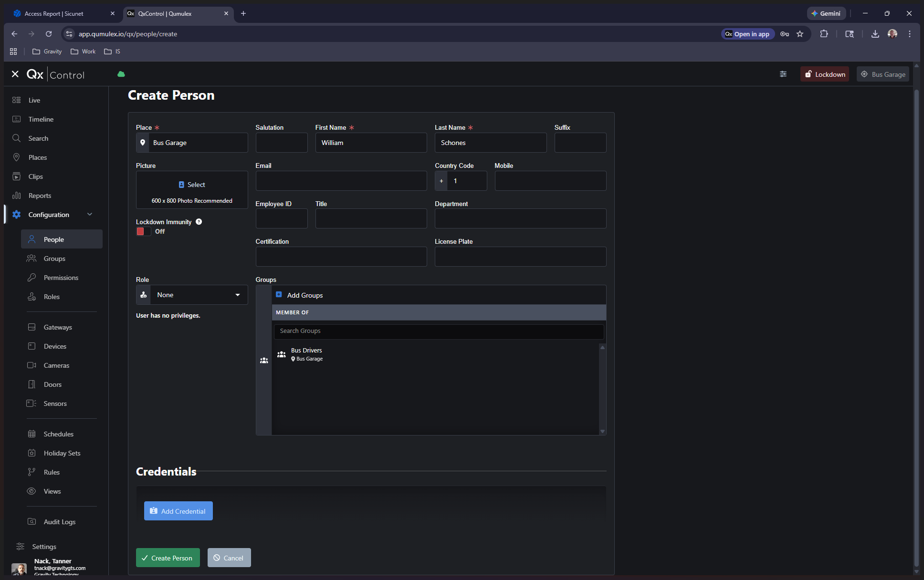Screen dimensions: 924x580
Task: Go to the Groups menu item
Action: point(54,259)
